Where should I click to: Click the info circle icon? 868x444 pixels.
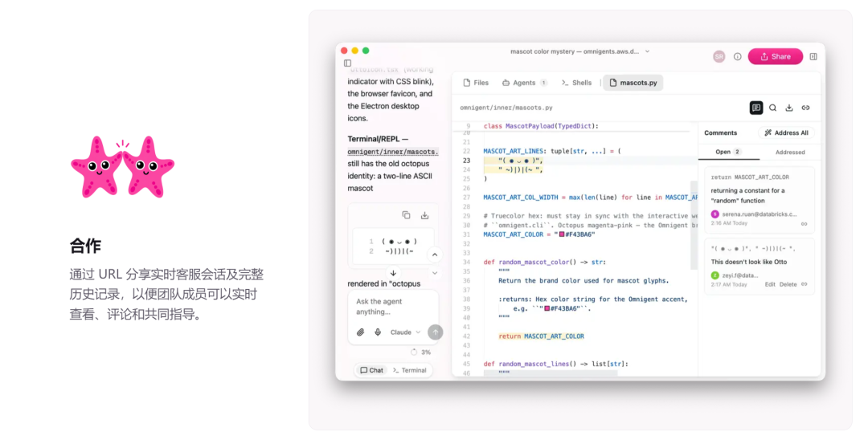tap(737, 56)
